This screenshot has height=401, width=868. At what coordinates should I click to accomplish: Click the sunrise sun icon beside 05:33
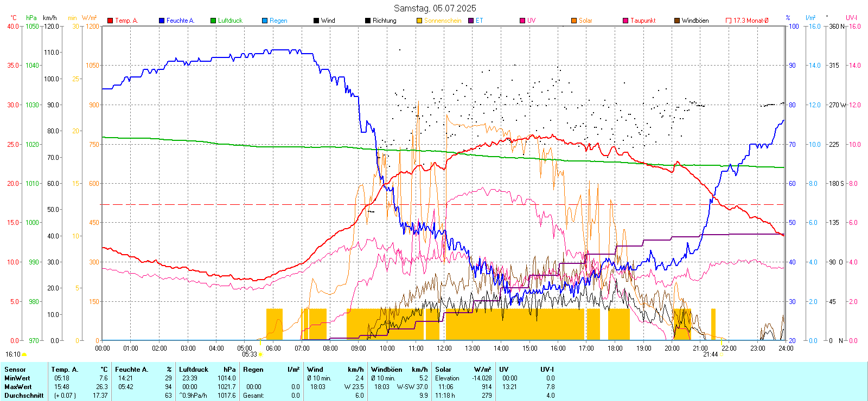pyautogui.click(x=261, y=354)
